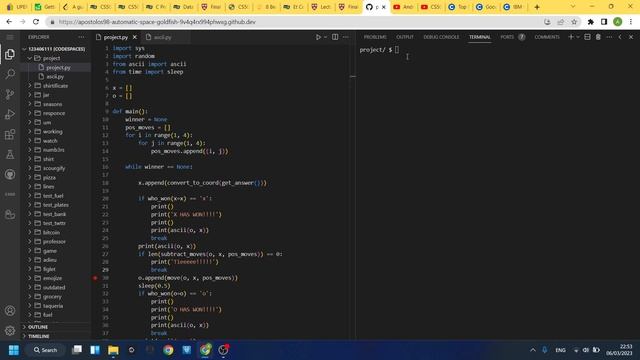The image size is (640, 360).
Task: Switch to the Ports panel tab
Action: click(507, 37)
